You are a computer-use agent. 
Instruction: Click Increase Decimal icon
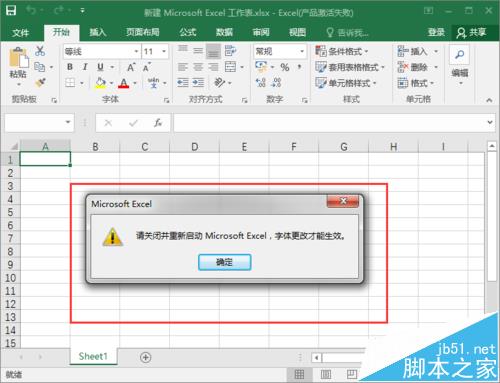[x=261, y=82]
